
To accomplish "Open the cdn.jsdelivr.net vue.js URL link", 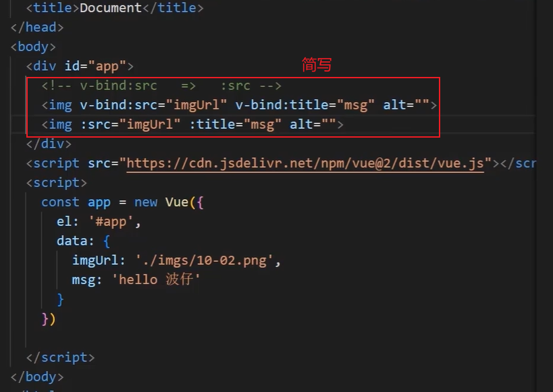I will tap(305, 163).
